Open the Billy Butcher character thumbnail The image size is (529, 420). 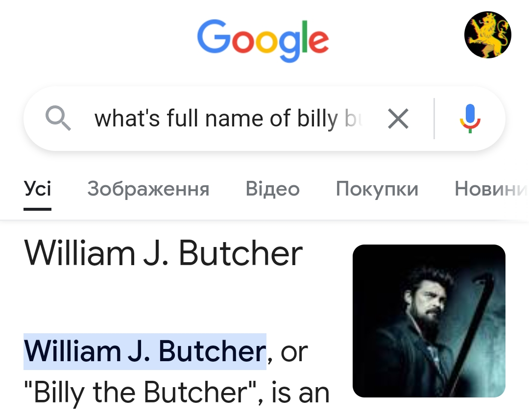(429, 321)
